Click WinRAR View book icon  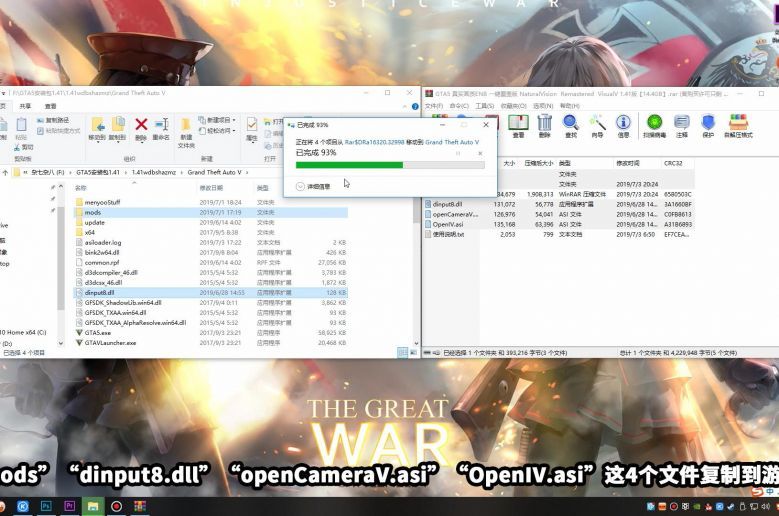[x=518, y=122]
